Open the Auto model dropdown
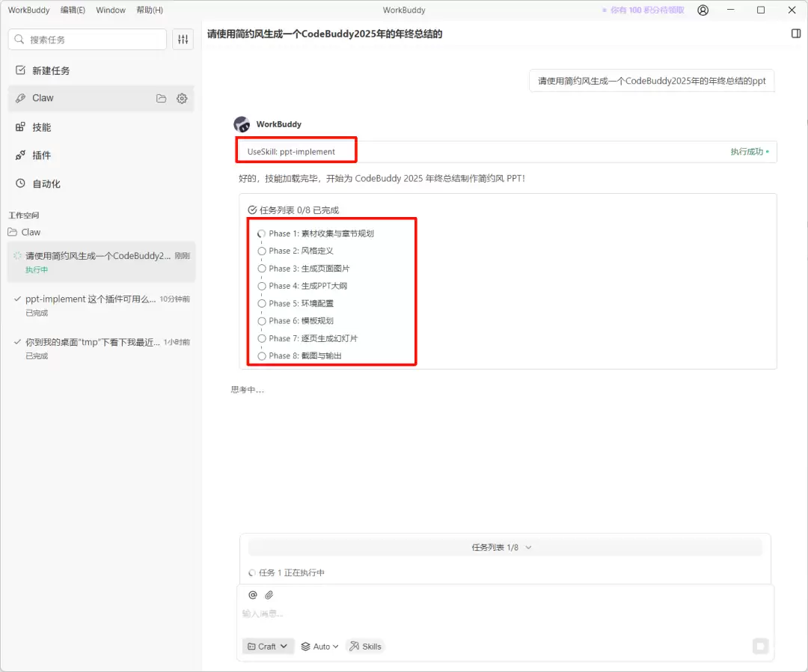 [x=319, y=647]
